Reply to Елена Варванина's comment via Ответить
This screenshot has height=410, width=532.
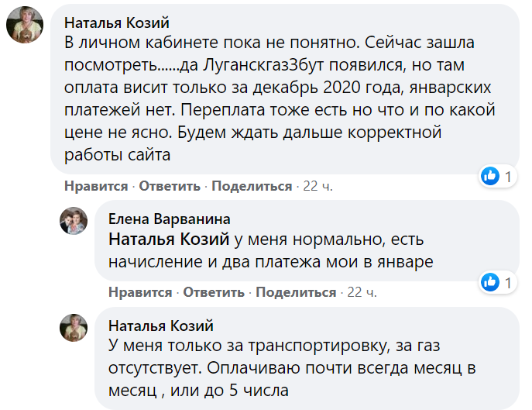pyautogui.click(x=214, y=292)
